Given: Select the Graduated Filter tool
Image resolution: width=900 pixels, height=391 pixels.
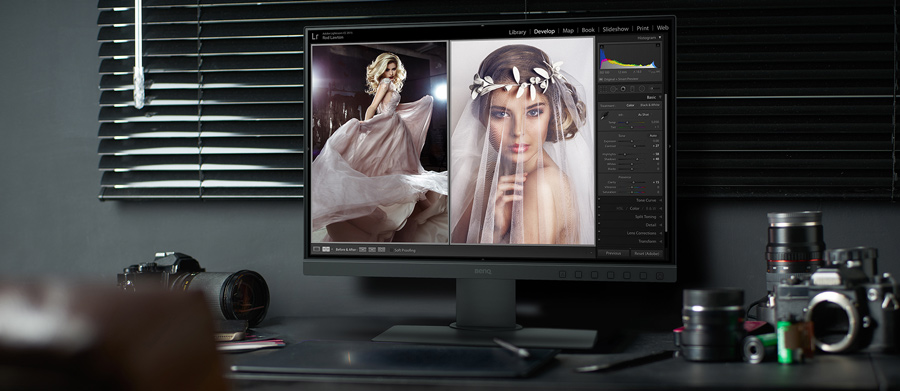Looking at the screenshot, I should click(632, 89).
